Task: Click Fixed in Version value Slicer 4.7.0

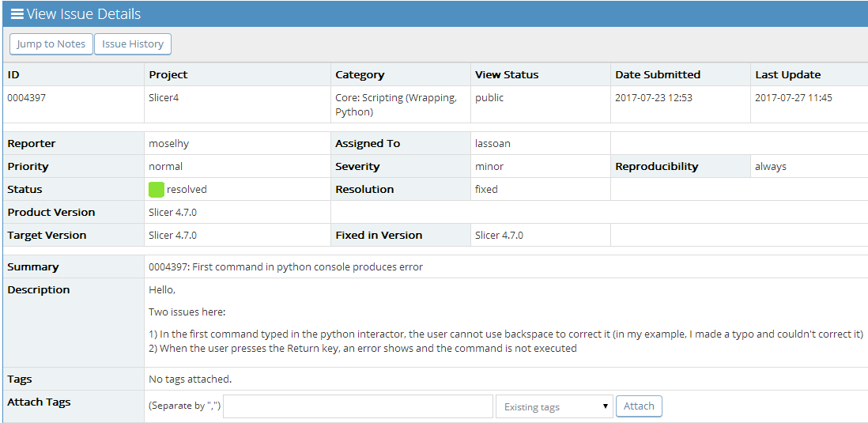Action: coord(500,236)
